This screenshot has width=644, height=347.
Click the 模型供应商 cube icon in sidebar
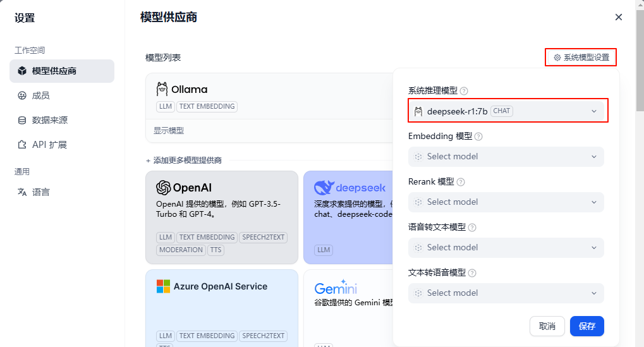(22, 71)
